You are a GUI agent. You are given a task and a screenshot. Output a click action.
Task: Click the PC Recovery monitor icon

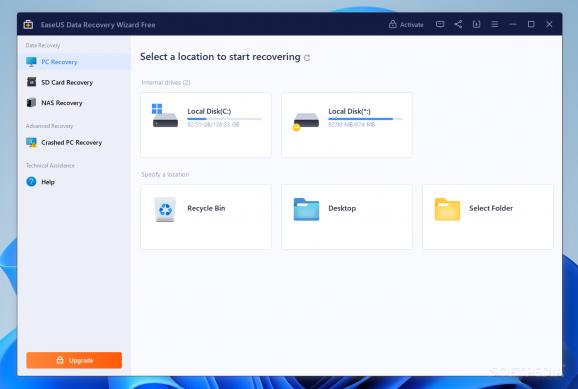[x=31, y=62]
